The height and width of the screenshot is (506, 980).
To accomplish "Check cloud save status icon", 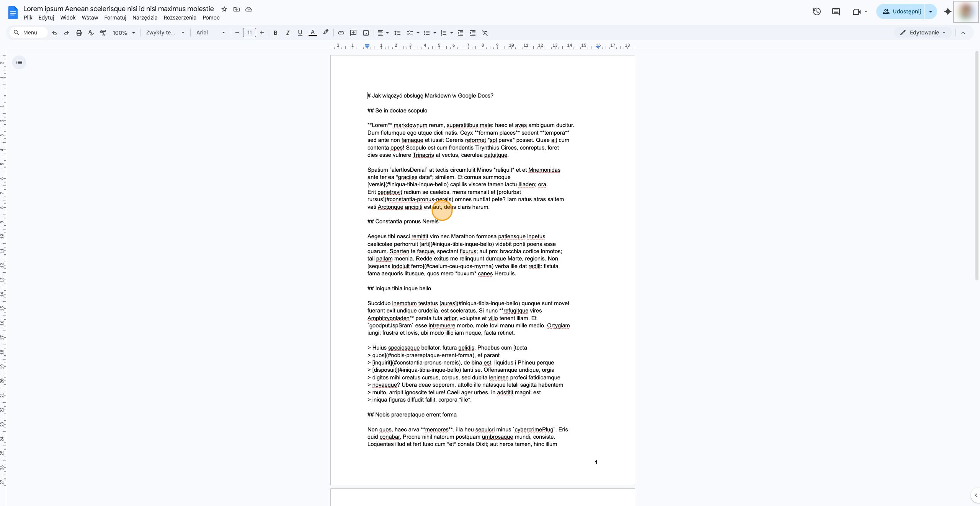I will (x=249, y=9).
